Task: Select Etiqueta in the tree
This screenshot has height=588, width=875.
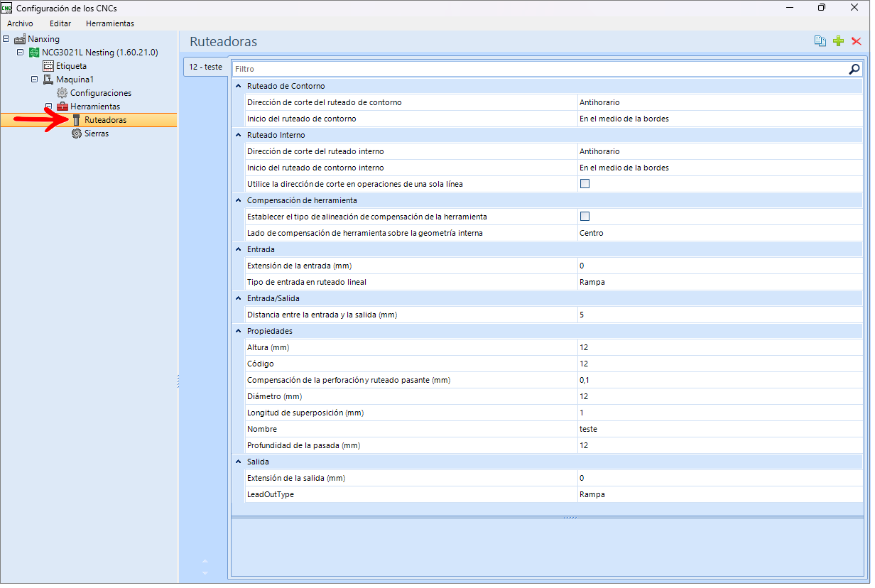Action: tap(71, 66)
